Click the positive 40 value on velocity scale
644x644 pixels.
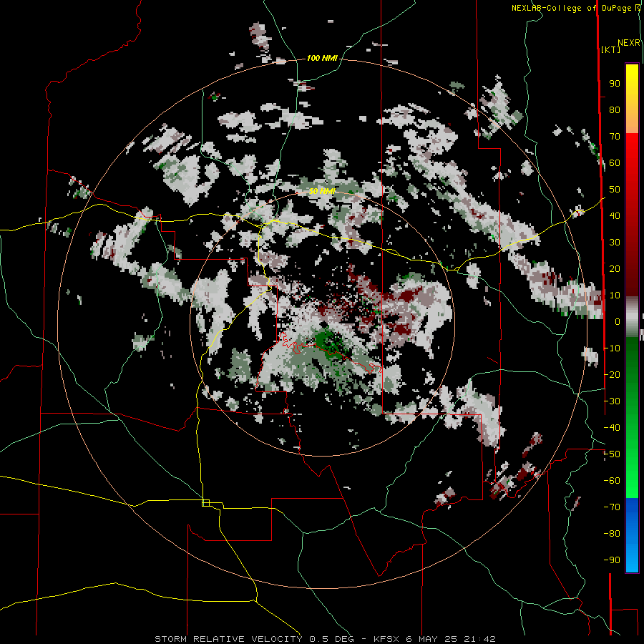tap(615, 215)
